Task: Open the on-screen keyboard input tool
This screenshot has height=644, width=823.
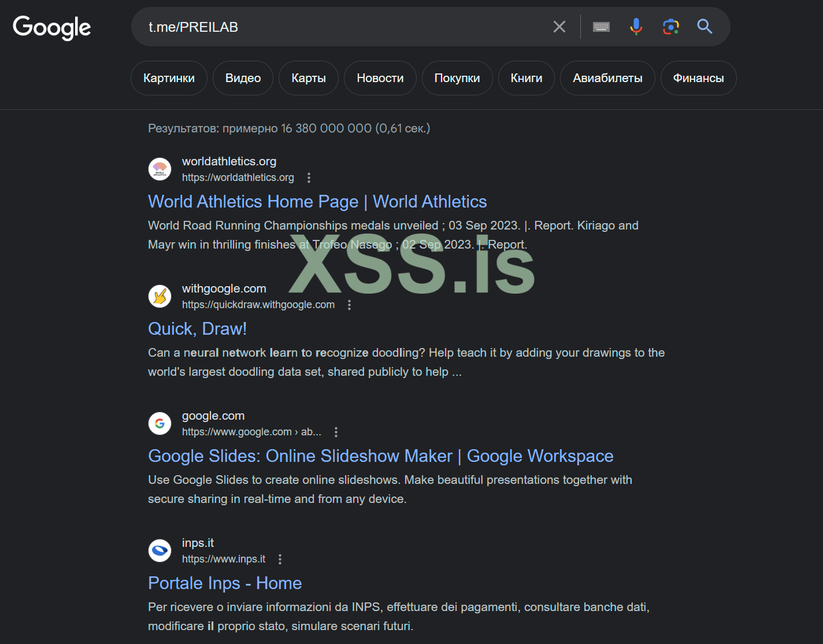Action: (x=601, y=27)
